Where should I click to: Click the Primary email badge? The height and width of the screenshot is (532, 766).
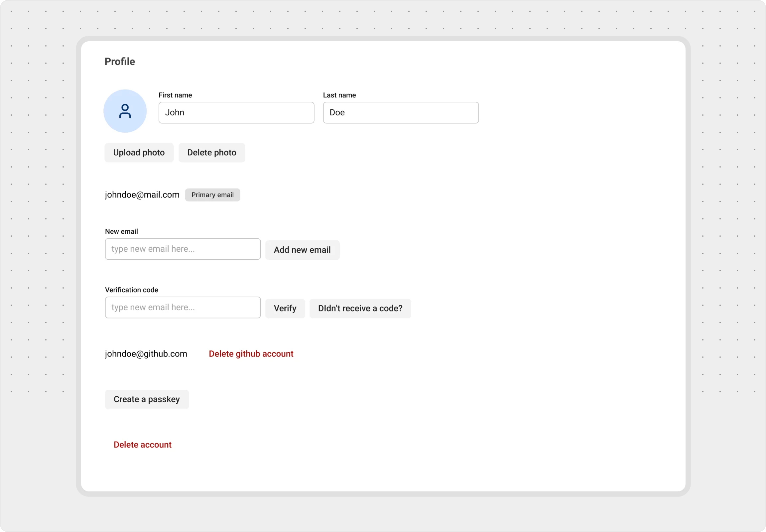point(212,195)
